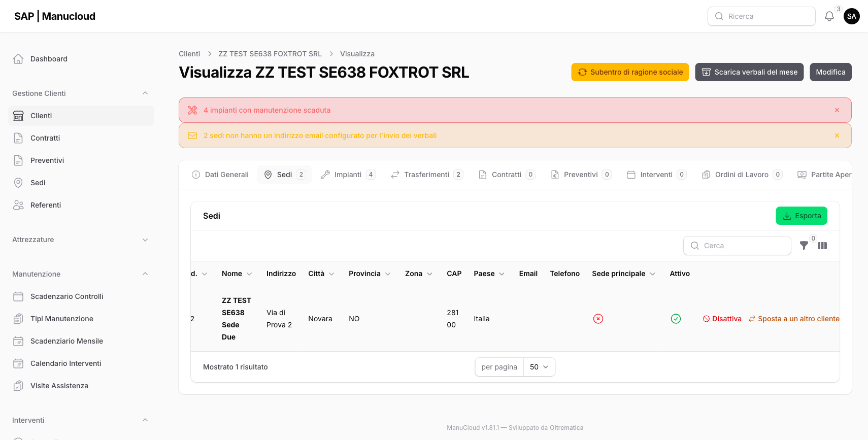868x440 pixels.
Task: Click the Scadenzario Controlli calendar icon
Action: coord(18,296)
